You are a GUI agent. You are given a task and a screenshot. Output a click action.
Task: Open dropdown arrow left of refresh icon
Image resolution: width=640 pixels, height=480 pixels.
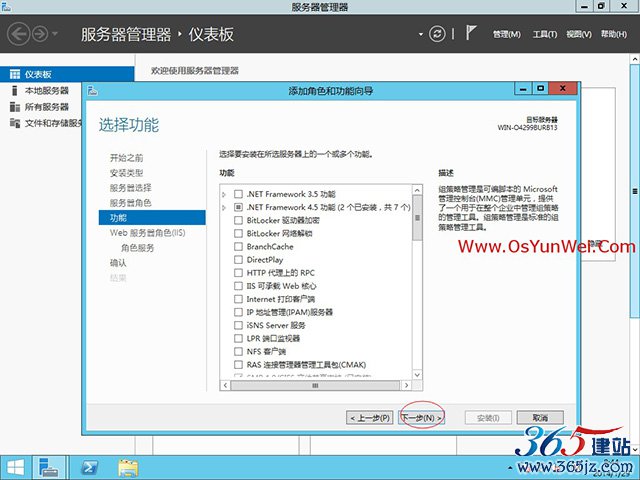point(421,34)
